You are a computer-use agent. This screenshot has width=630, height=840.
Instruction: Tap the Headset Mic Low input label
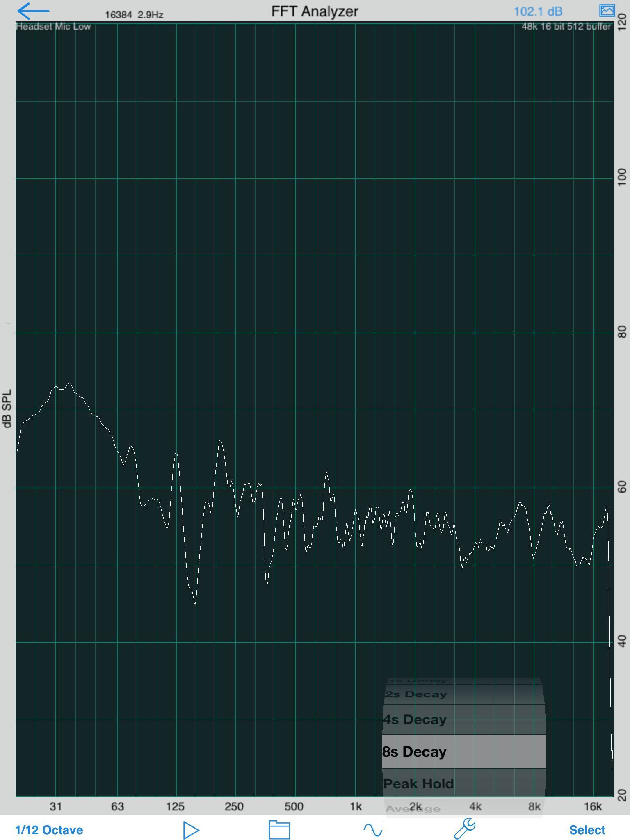pos(53,26)
